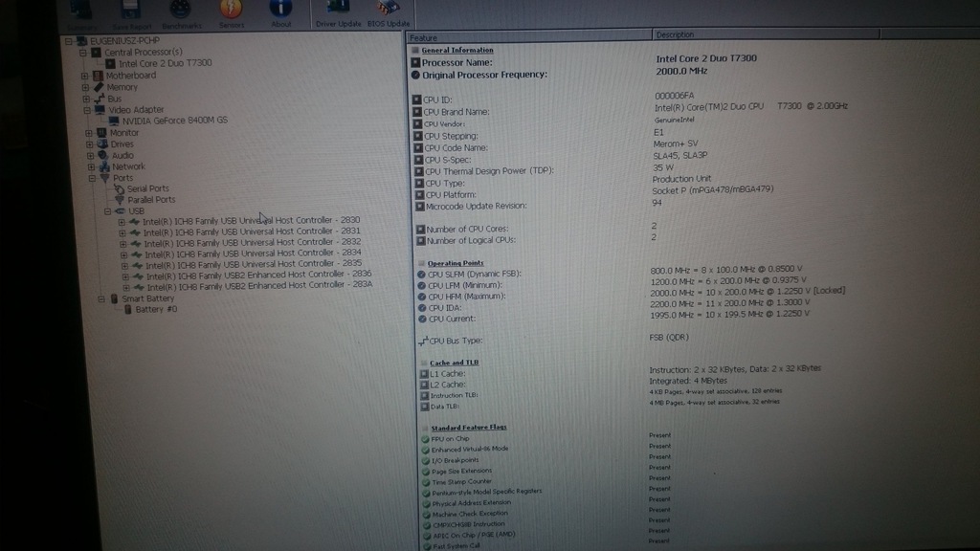Image resolution: width=980 pixels, height=551 pixels.
Task: Launch BIOS Update from toolbar
Action: tap(389, 13)
